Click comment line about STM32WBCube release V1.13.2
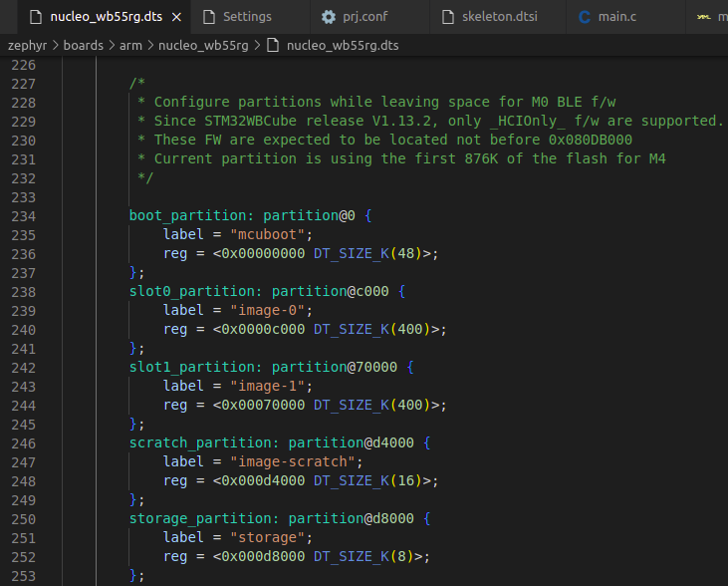This screenshot has width=728, height=586. coord(430,122)
